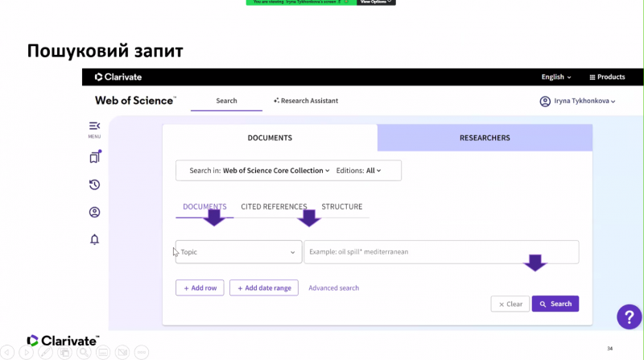Viewport: 644px width, 360px height.
Task: Toggle subtitles slideshow control
Action: [x=103, y=352]
